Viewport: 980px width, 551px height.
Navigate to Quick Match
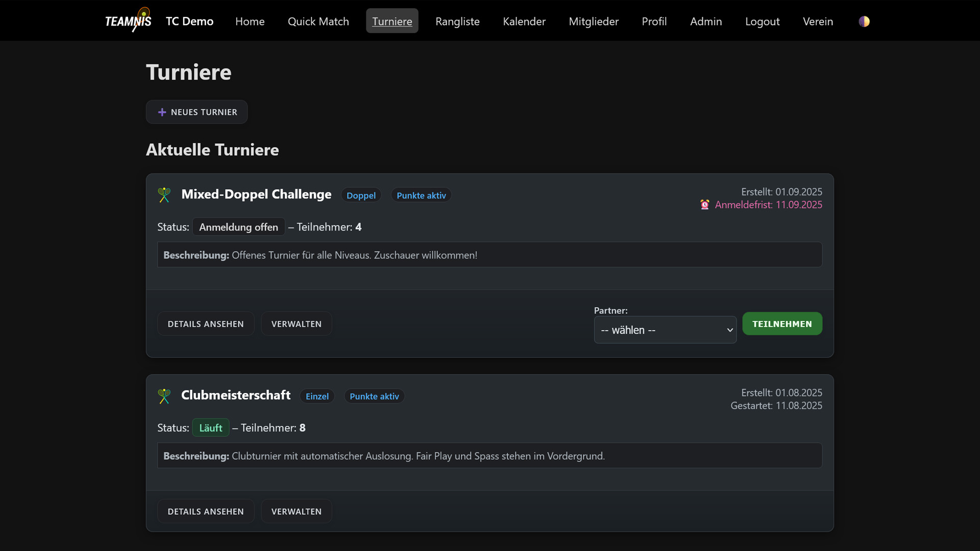tap(318, 21)
